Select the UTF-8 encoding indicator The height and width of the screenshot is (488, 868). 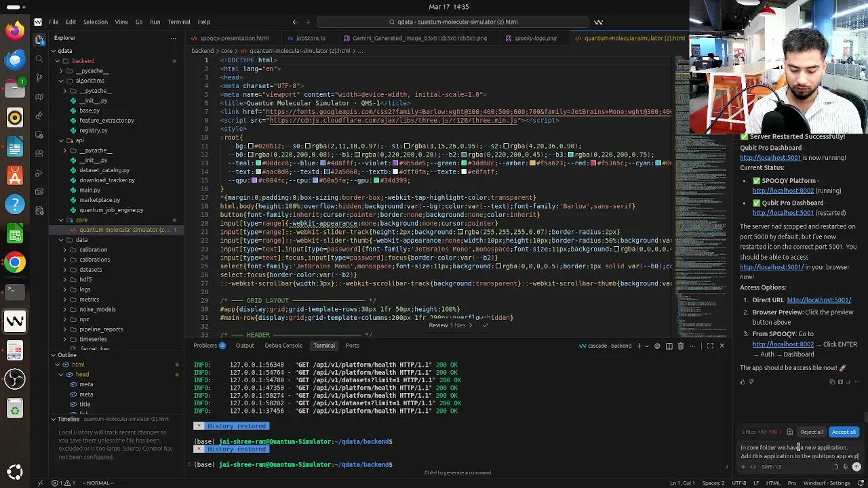[738, 483]
